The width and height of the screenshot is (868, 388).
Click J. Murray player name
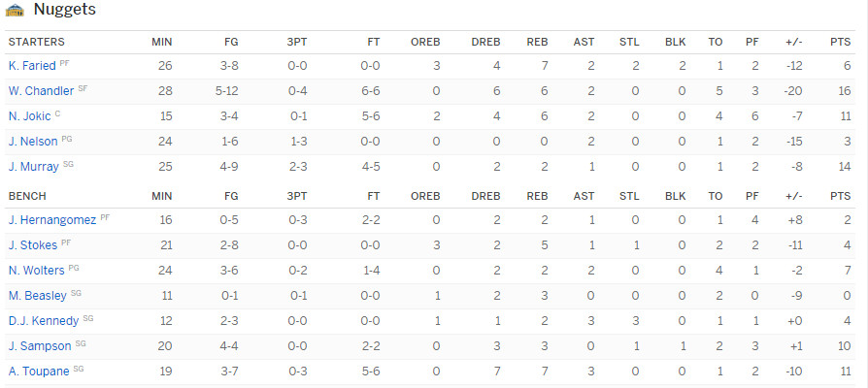[33, 167]
